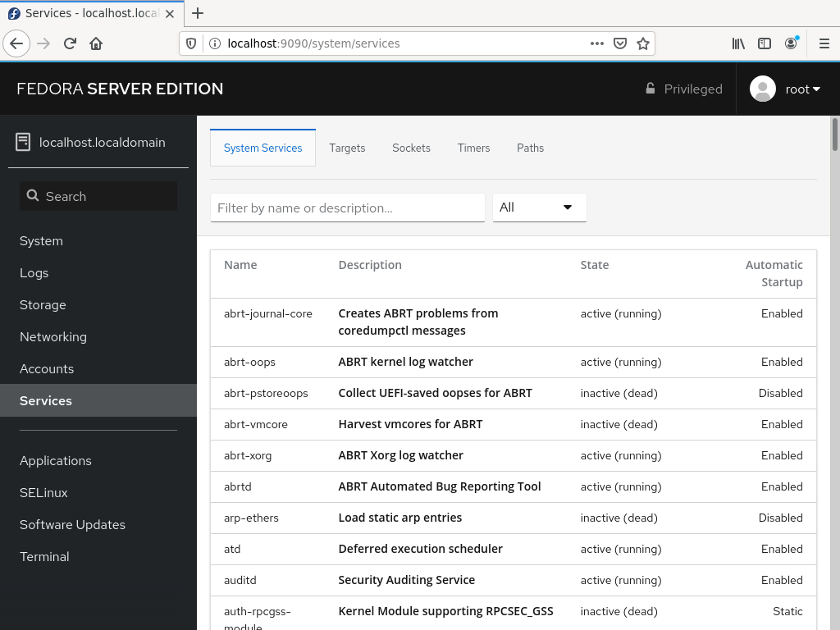Click the root user avatar icon
The image size is (840, 630).
click(763, 89)
